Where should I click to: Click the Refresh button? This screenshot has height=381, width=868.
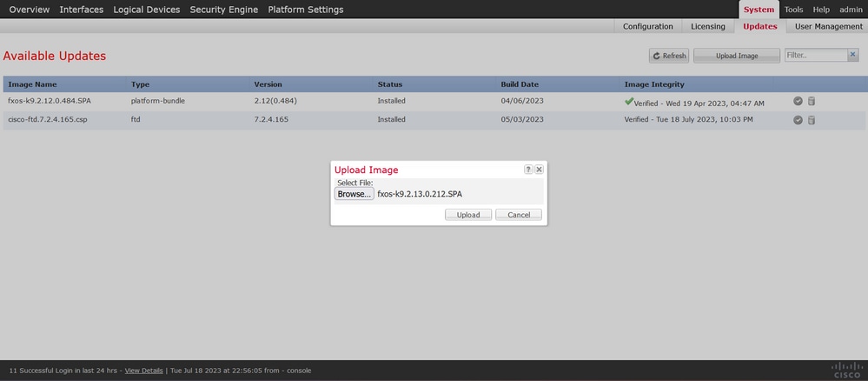669,56
